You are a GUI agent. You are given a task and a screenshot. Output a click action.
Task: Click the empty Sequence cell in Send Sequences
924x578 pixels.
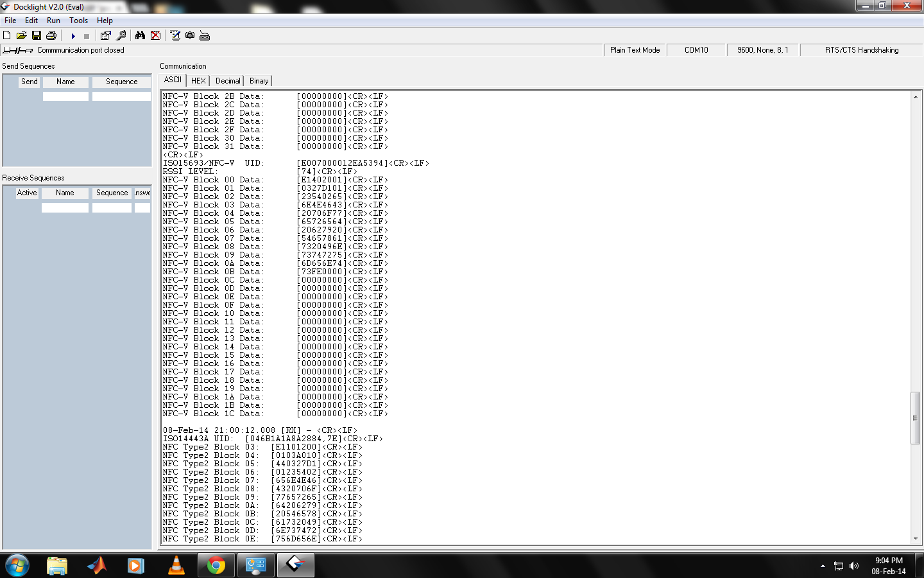121,96
